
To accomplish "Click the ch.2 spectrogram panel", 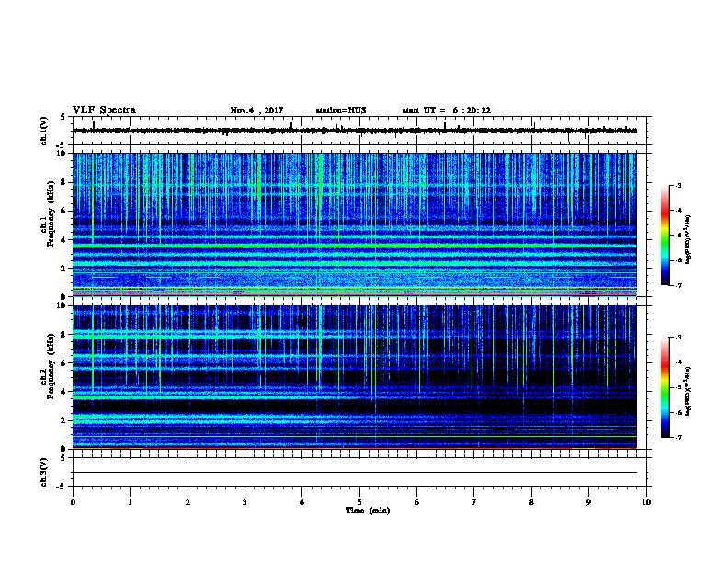I will click(355, 377).
